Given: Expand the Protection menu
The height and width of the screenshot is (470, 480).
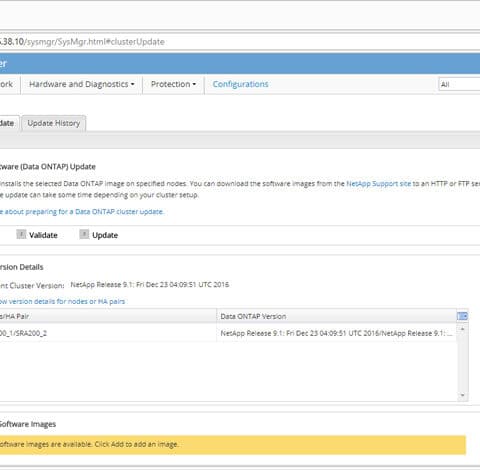Looking at the screenshot, I should 173,84.
